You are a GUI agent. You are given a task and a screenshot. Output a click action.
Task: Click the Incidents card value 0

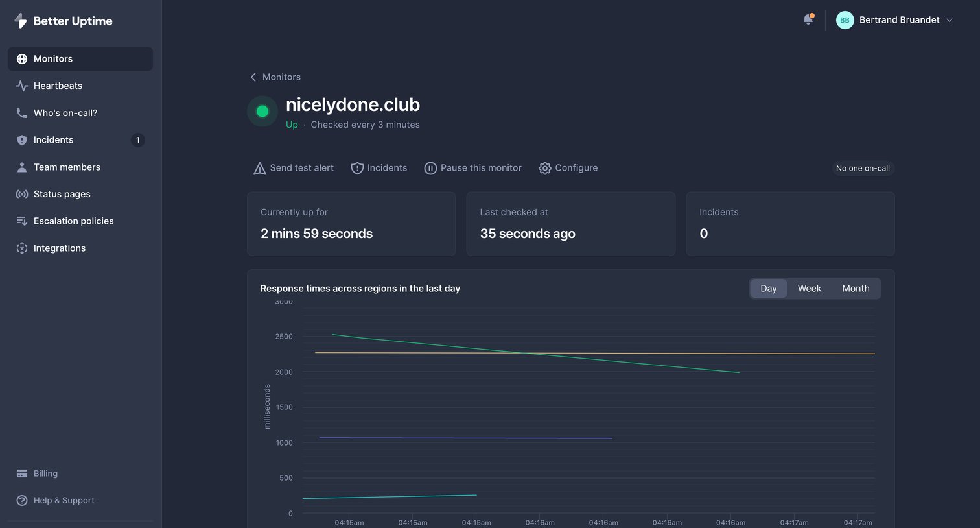[704, 234]
